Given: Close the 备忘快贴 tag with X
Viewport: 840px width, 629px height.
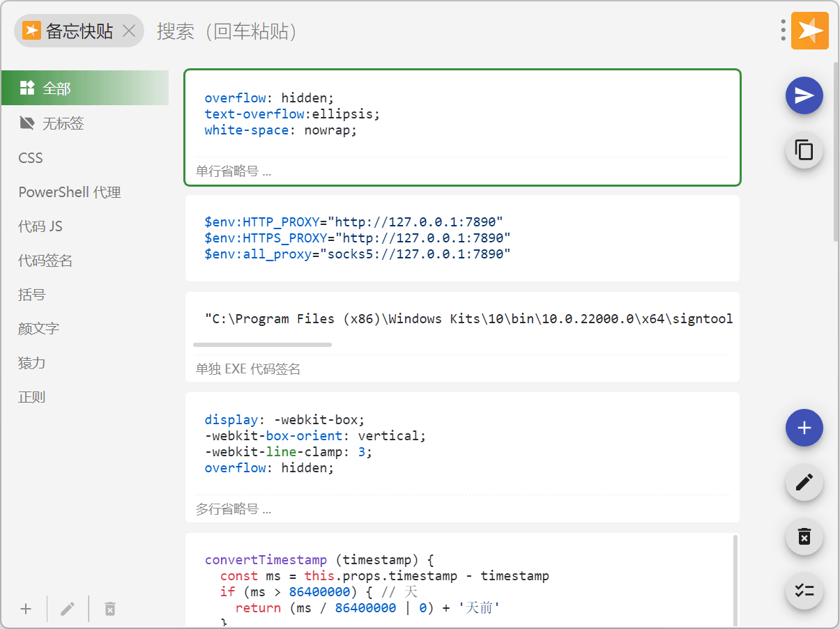Looking at the screenshot, I should (x=129, y=31).
